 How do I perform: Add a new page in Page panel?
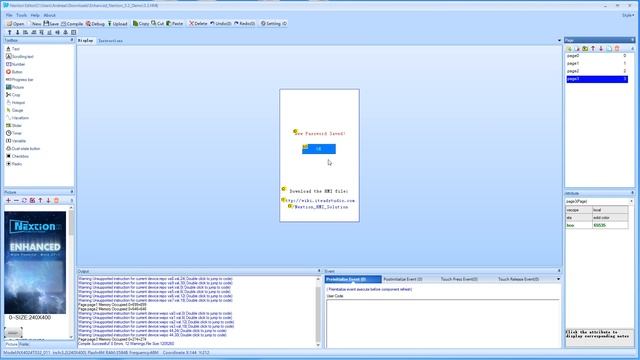pos(569,49)
